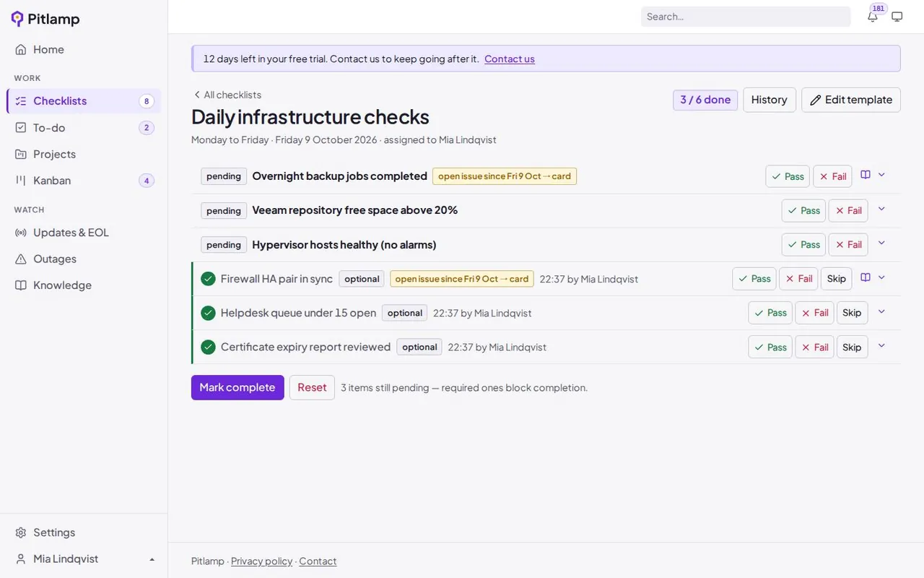Mark Overnight backup jobs as Pass
The width and height of the screenshot is (924, 578).
pos(788,176)
